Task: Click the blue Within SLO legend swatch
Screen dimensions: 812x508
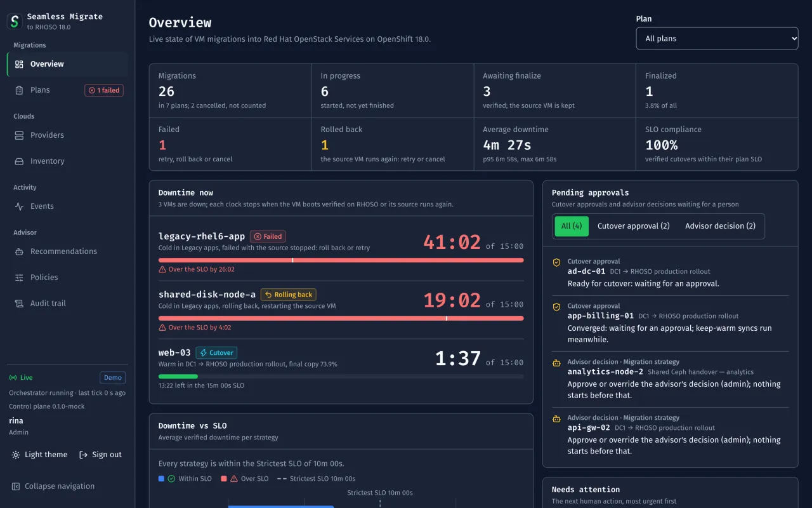Action: [161, 479]
